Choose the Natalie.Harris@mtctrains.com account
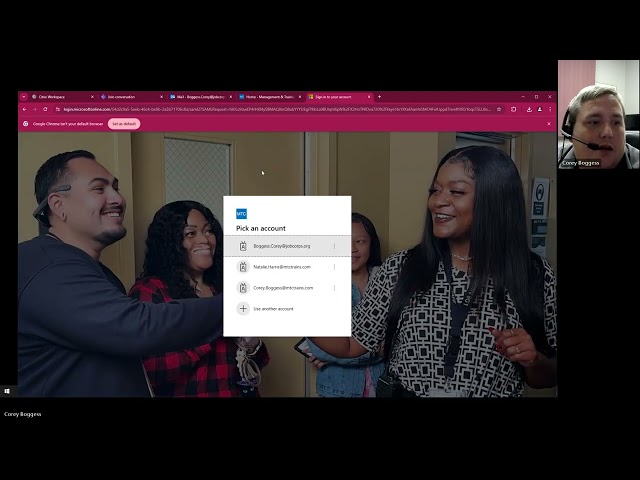The width and height of the screenshot is (640, 480). coord(287,267)
